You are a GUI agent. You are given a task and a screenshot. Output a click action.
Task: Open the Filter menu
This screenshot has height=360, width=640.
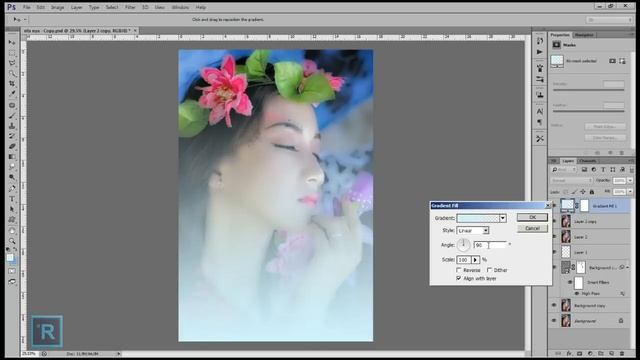[x=130, y=7]
